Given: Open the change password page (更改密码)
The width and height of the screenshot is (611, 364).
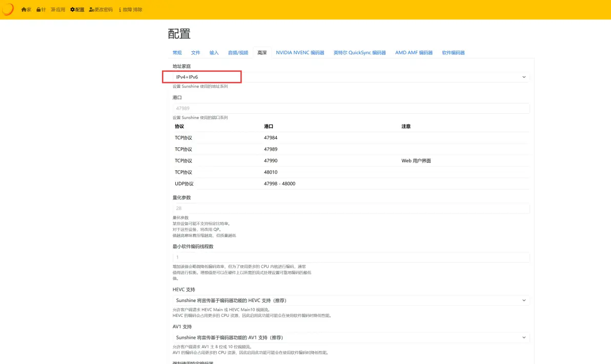Looking at the screenshot, I should click(x=100, y=10).
